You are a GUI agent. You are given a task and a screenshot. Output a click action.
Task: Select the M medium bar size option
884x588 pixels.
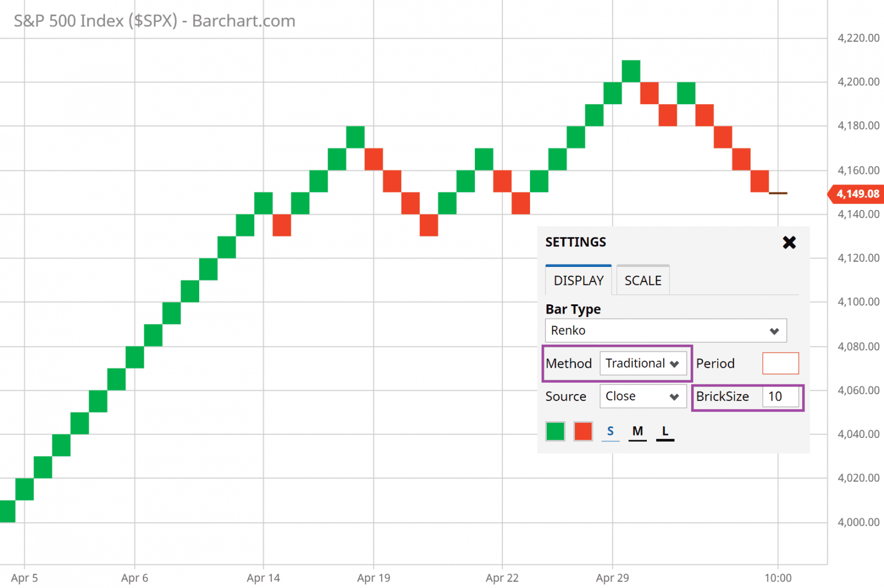(x=637, y=430)
